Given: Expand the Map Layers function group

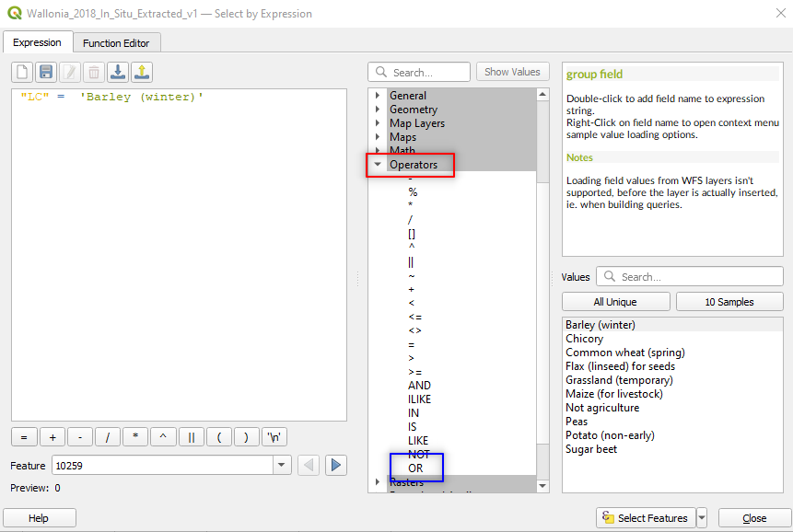Looking at the screenshot, I should click(x=378, y=122).
